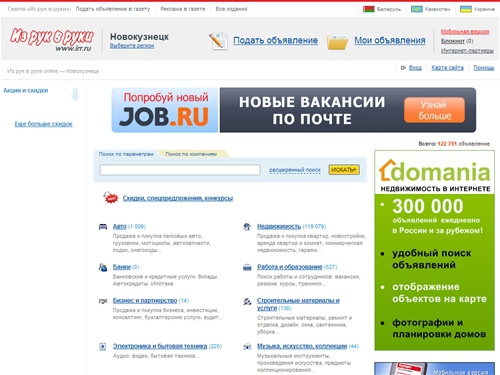500x375 pixels.
Task: Click the Kazakhstan flag icon
Action: (x=417, y=9)
